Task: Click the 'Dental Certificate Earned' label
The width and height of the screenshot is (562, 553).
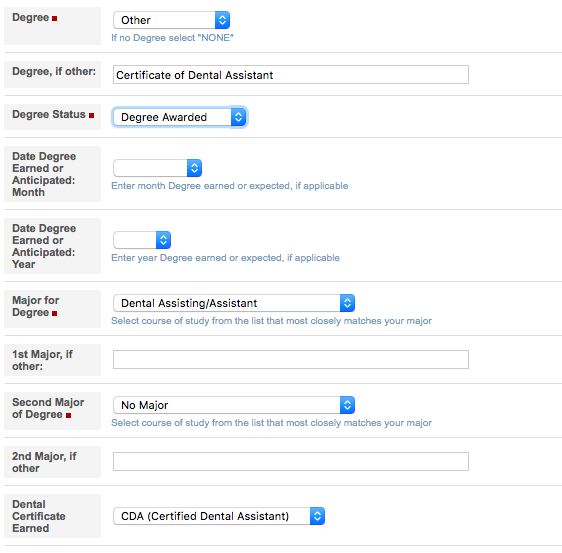Action: pos(39,516)
